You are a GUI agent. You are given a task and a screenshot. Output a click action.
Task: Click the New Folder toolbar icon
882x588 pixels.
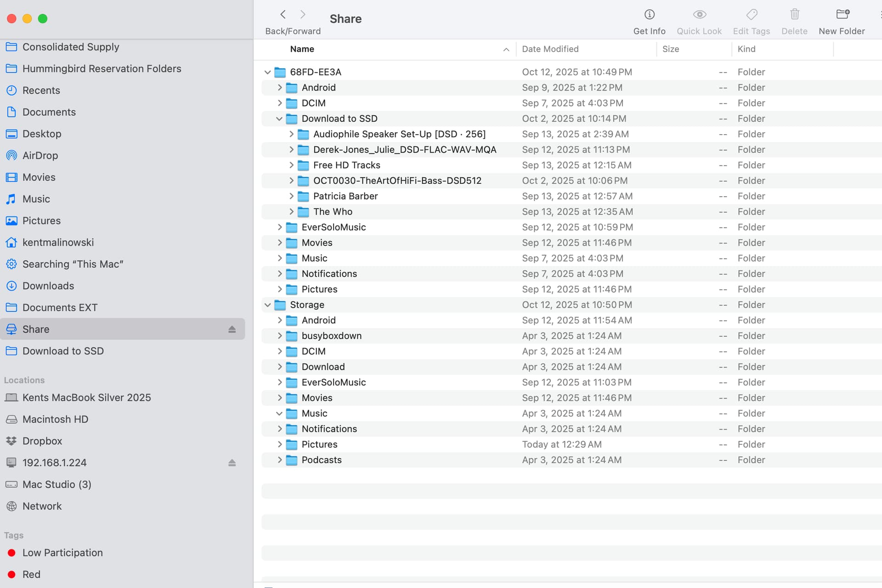click(x=842, y=15)
